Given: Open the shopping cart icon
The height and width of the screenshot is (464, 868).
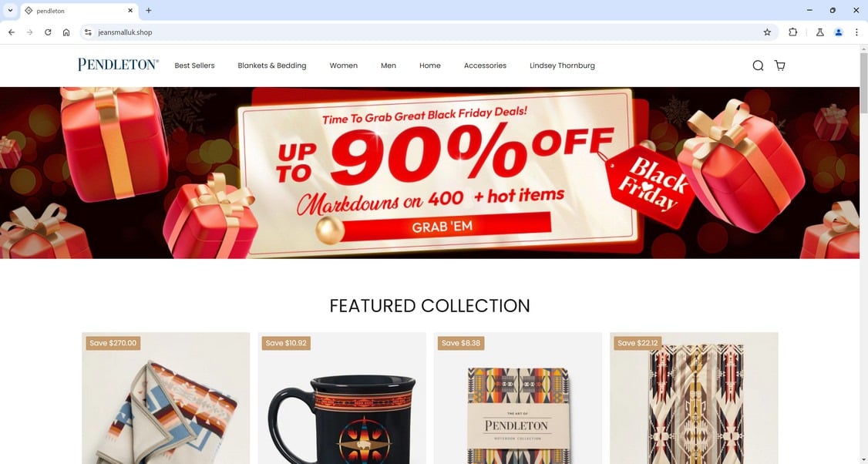Looking at the screenshot, I should coord(779,66).
